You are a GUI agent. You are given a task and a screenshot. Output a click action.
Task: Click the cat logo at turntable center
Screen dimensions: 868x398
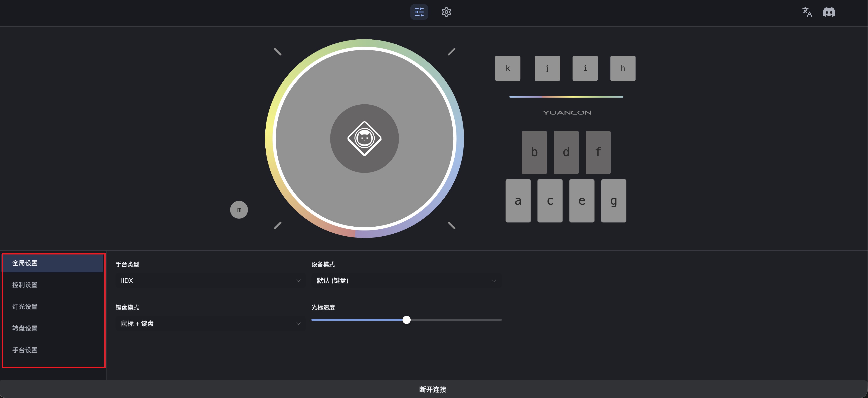tap(364, 138)
